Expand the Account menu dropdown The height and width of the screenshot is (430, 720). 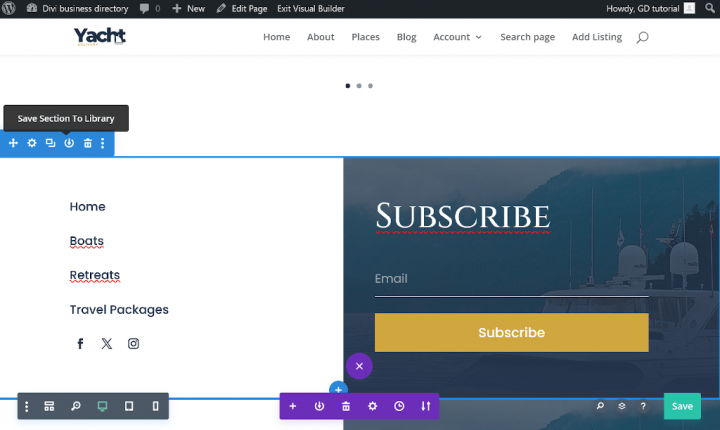457,37
